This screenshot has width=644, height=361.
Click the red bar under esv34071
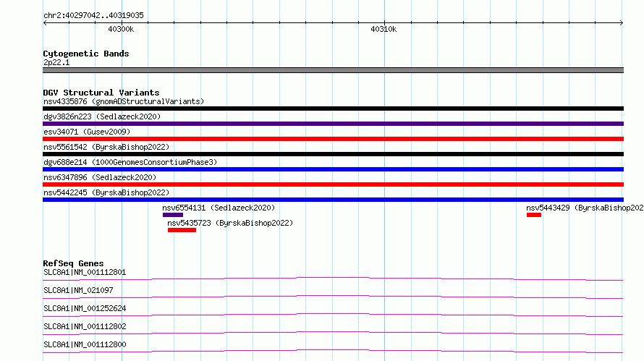(x=333, y=139)
